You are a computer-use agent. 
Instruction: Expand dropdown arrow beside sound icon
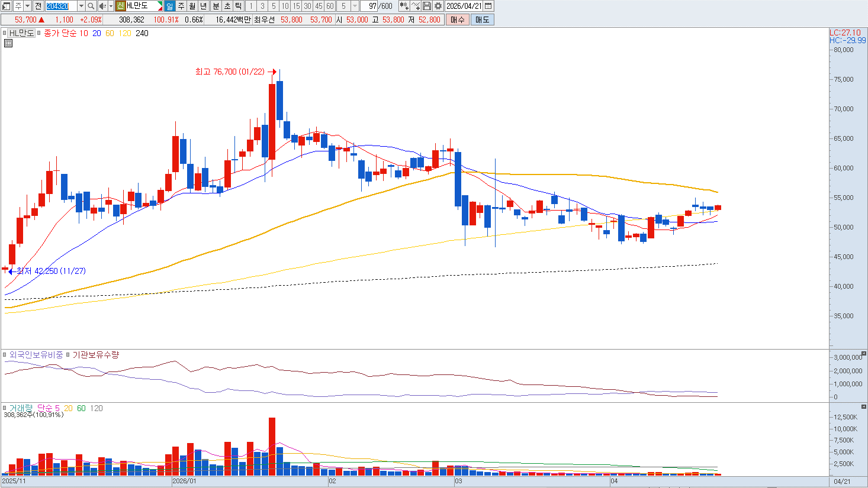(x=110, y=6)
